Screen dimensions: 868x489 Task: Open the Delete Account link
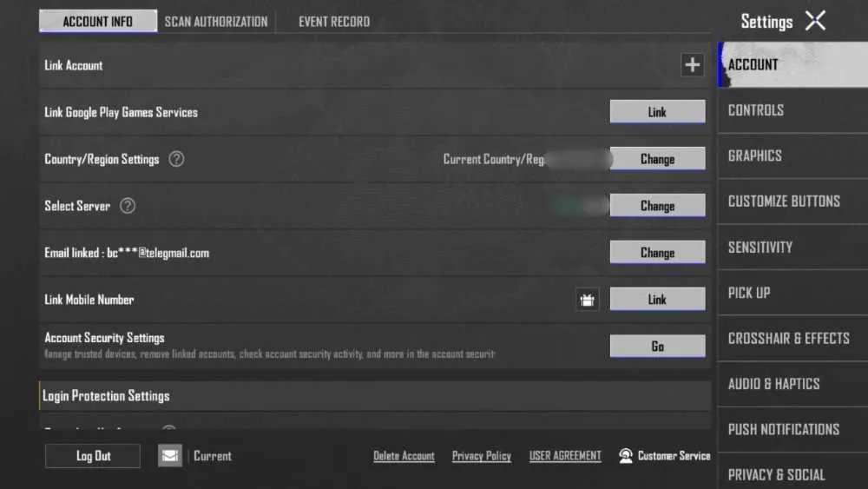[x=404, y=456]
